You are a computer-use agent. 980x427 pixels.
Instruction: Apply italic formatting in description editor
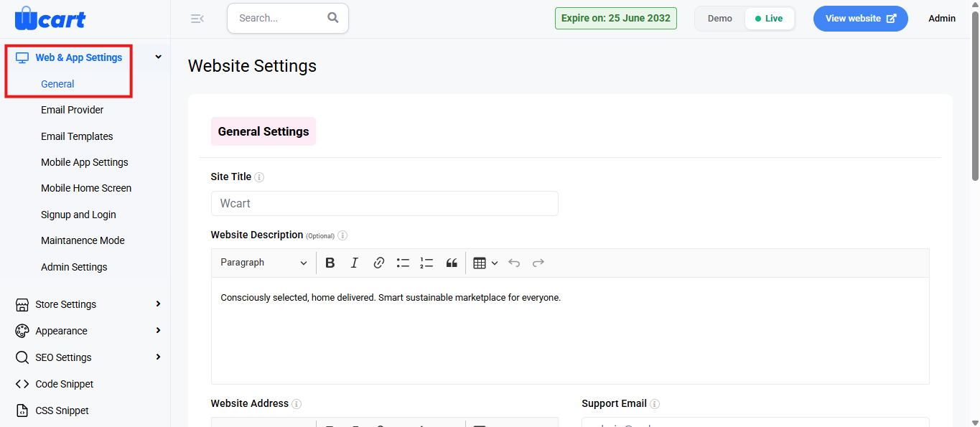tap(354, 263)
